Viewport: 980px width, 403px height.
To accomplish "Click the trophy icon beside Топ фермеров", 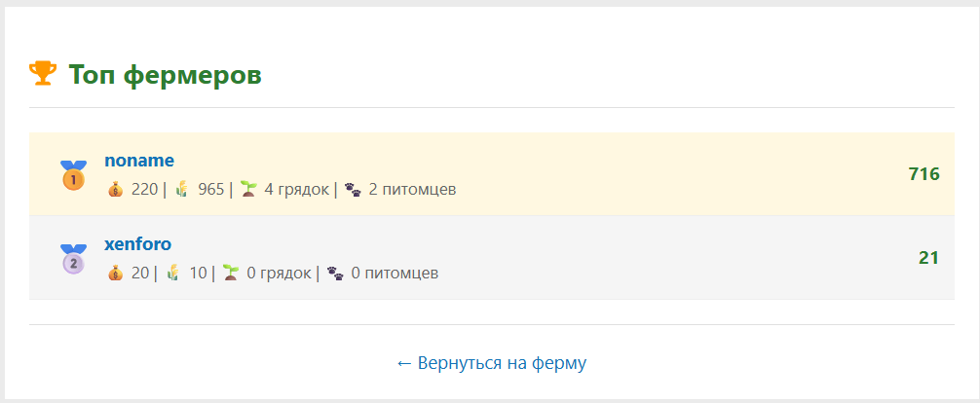I will point(43,73).
